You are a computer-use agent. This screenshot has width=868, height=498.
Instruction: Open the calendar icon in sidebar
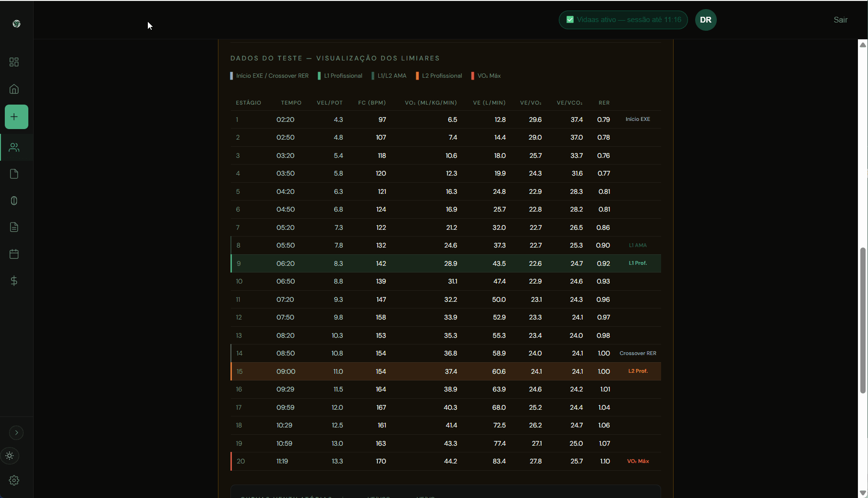tap(14, 254)
